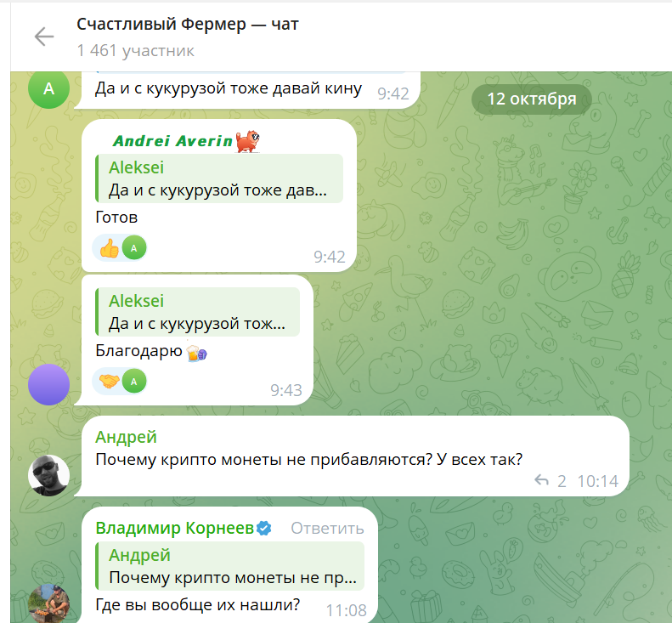Screen dimensions: 672x623
Task: Go back using the arrow icon
Action: coord(44,37)
